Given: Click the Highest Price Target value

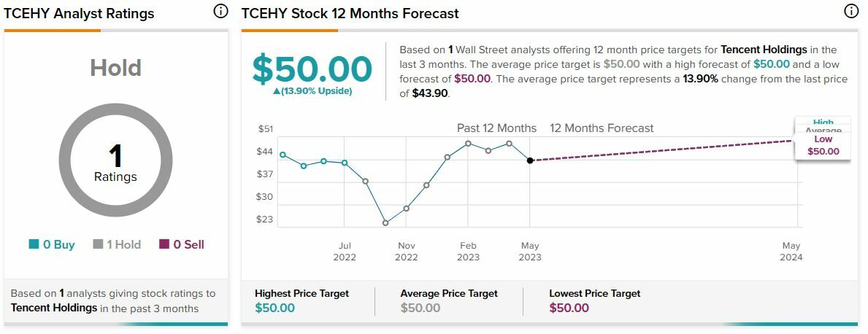Looking at the screenshot, I should coord(274,308).
